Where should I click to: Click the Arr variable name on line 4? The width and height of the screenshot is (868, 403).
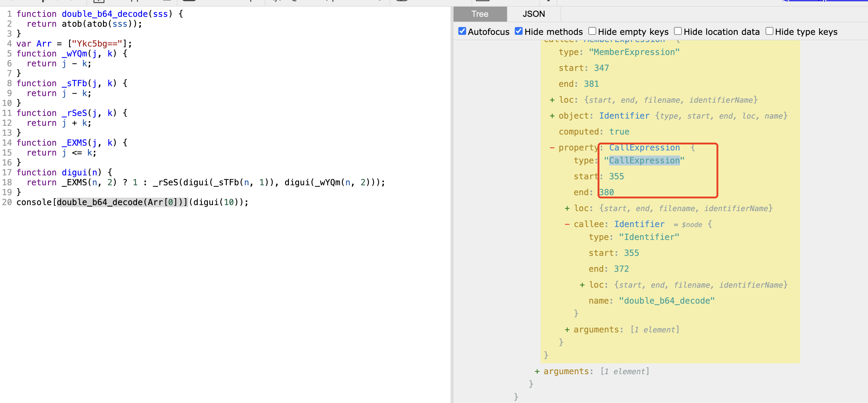(44, 44)
